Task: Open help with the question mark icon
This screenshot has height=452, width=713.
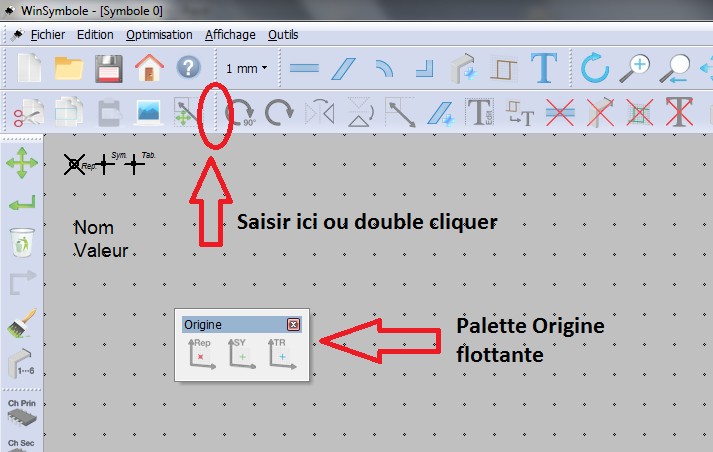Action: point(188,68)
